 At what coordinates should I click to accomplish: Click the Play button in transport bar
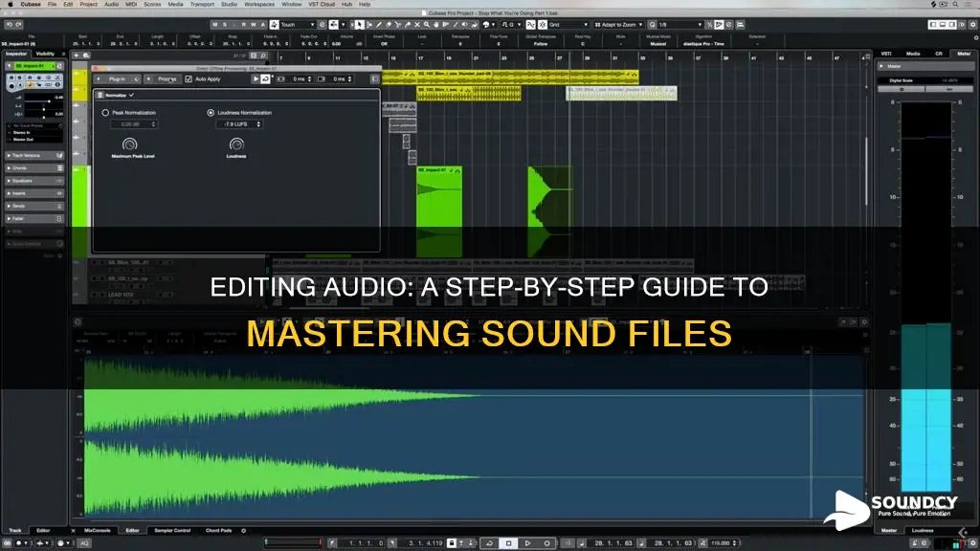527,543
